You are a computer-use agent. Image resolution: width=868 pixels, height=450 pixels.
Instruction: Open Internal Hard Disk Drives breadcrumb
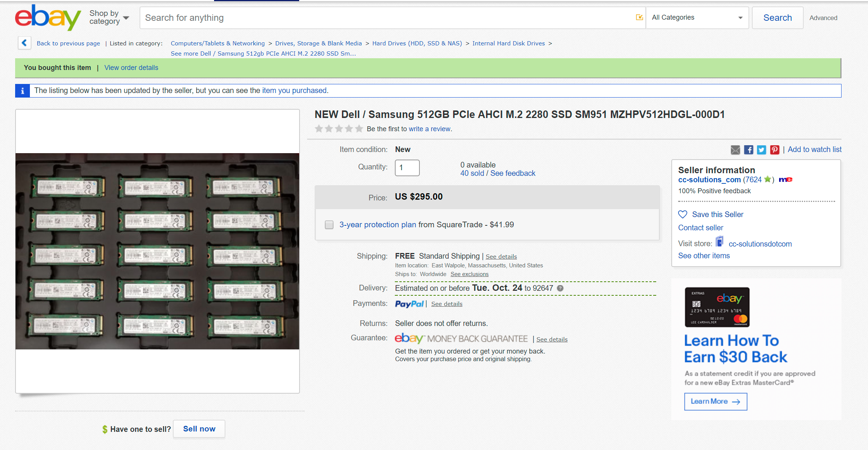coord(508,43)
